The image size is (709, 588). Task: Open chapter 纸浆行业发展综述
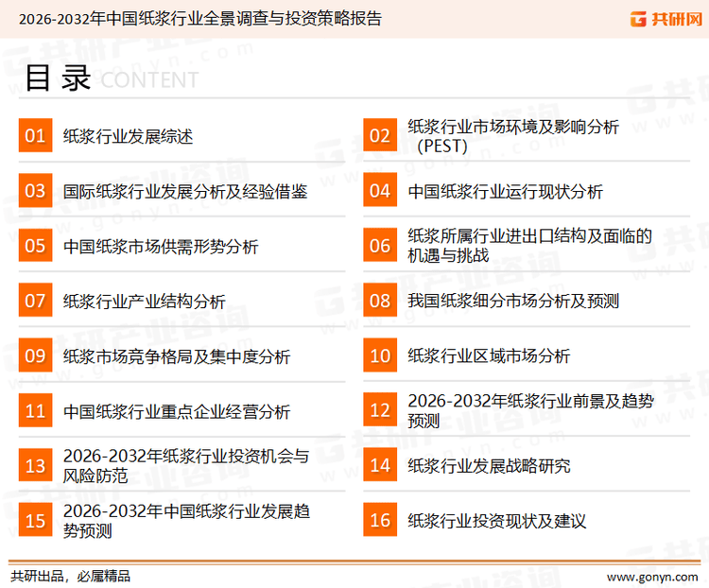point(128,136)
